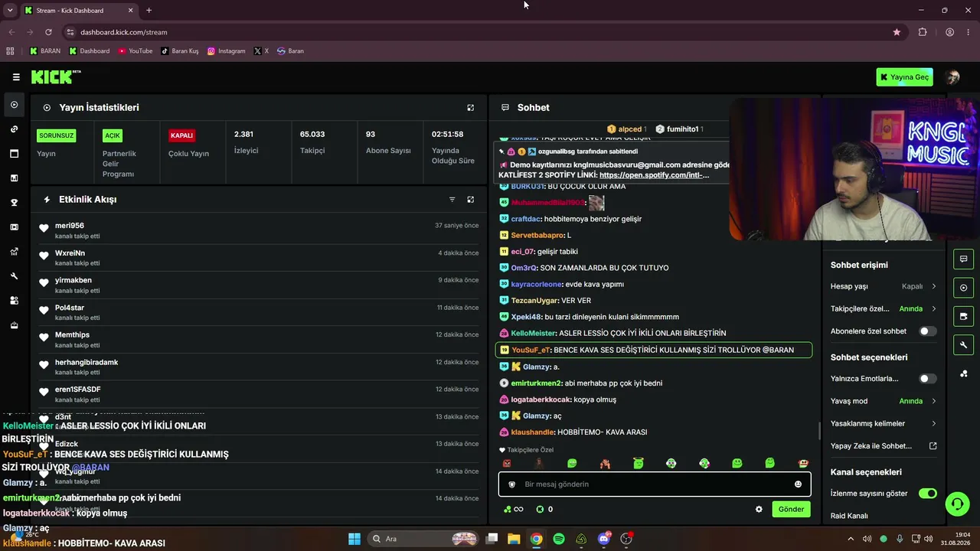Screen dimensions: 980x551
Task: Open the trophy icon in the sidebar
Action: coord(14,203)
